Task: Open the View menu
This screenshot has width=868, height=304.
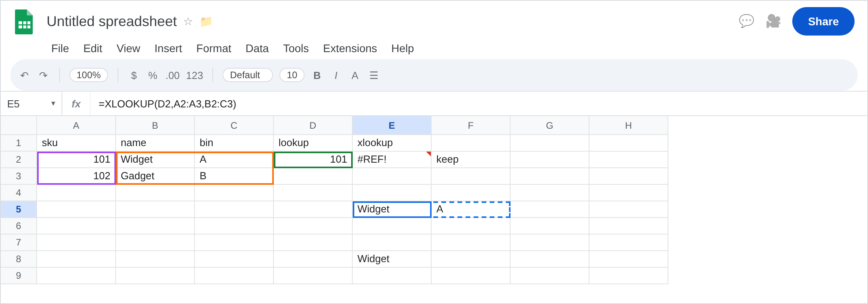Action: coord(128,48)
